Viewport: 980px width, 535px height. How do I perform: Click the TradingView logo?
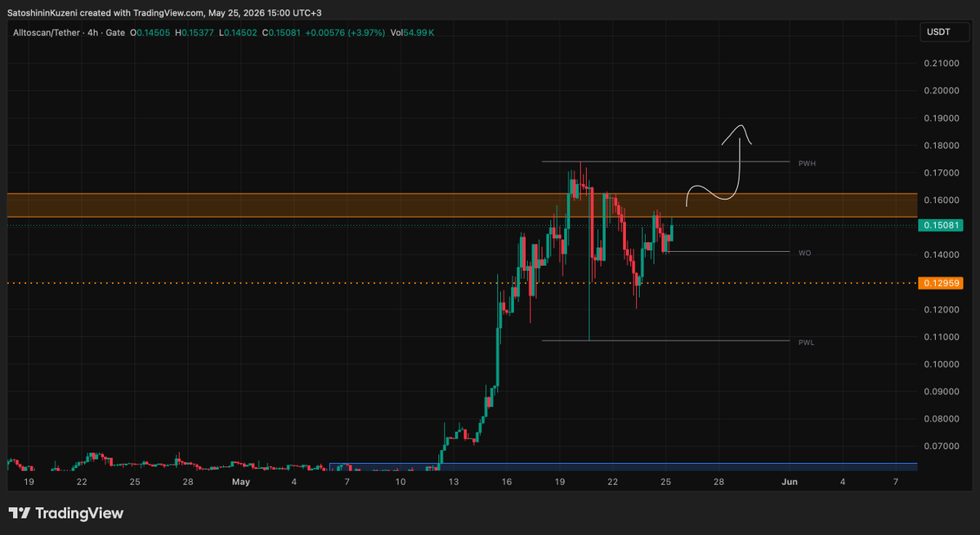(65, 514)
